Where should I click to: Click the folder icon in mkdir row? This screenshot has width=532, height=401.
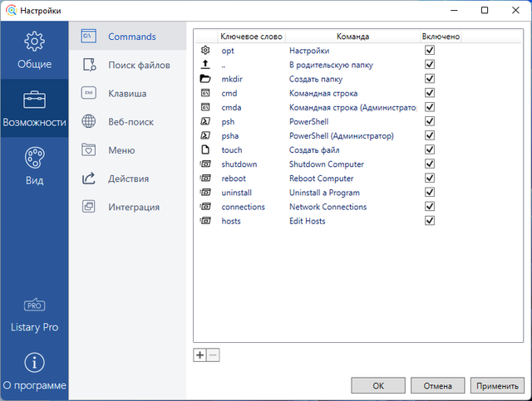pyautogui.click(x=206, y=79)
